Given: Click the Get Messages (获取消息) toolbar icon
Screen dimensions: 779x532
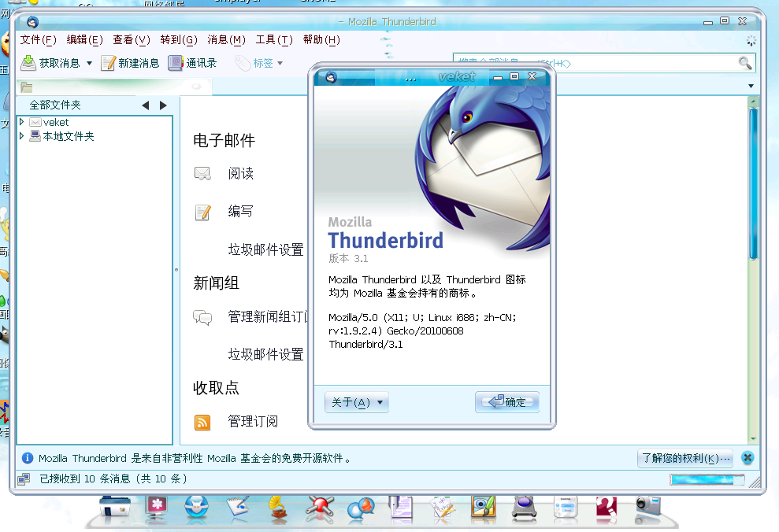Looking at the screenshot, I should [28, 63].
